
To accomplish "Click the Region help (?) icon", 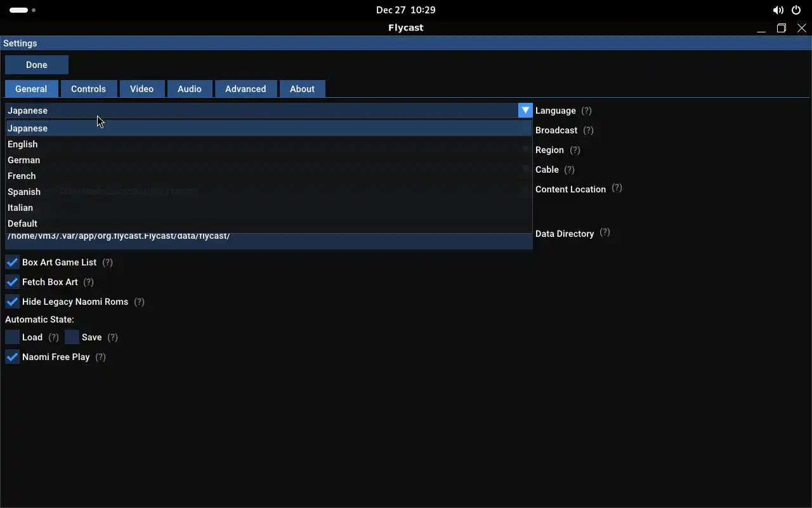I will point(575,150).
